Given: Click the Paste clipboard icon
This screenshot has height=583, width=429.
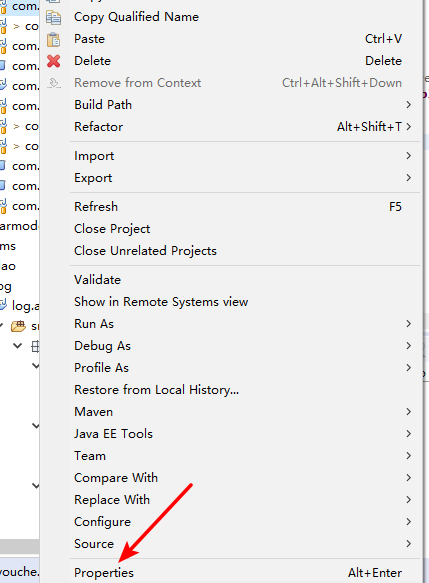Looking at the screenshot, I should coord(54,39).
